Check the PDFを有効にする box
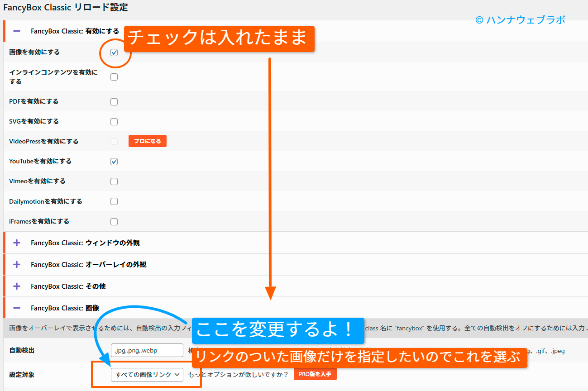Screen dimensions: 588x391 click(x=114, y=101)
